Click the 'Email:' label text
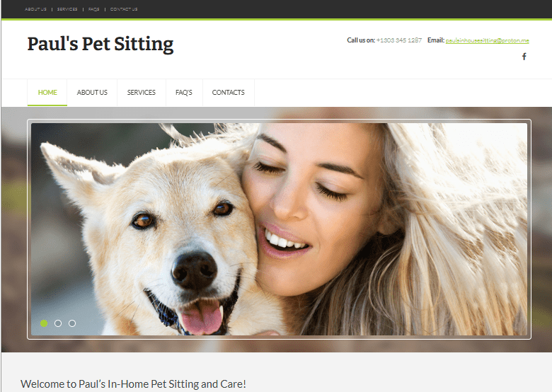Image resolution: width=552 pixels, height=392 pixels. coord(436,40)
